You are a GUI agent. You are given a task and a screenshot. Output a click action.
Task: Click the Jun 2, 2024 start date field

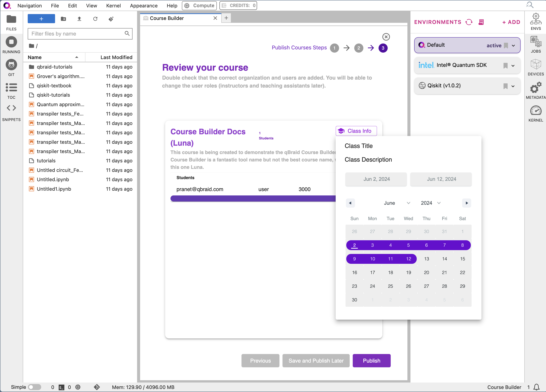376,179
